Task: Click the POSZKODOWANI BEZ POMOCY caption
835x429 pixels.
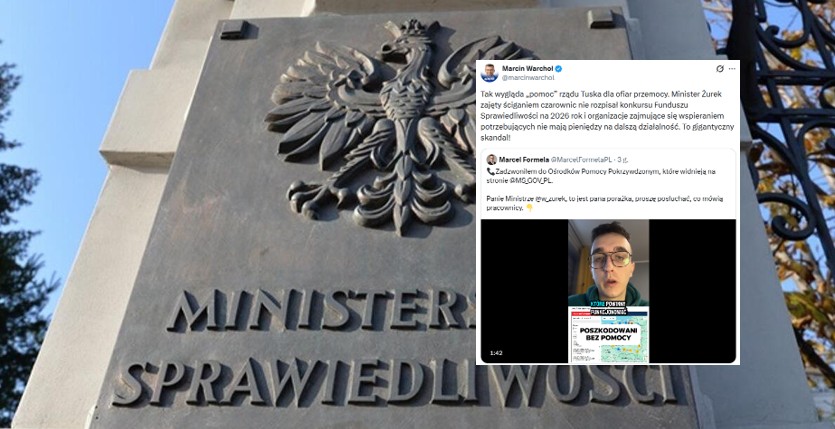Action: click(x=609, y=335)
